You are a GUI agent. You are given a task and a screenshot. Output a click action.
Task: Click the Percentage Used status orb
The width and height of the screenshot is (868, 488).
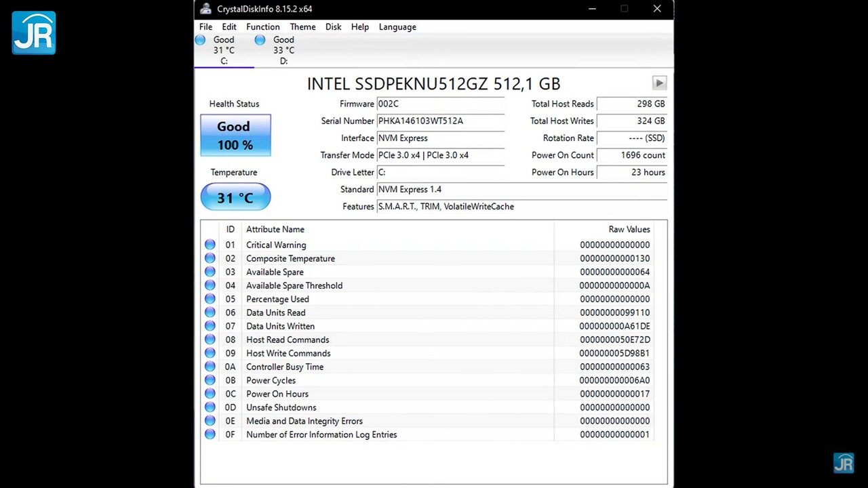pyautogui.click(x=210, y=299)
